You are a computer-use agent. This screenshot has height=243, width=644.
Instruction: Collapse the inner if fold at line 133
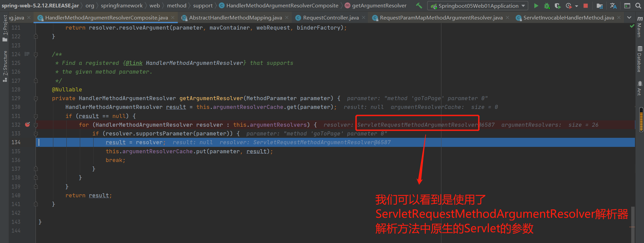click(36, 133)
